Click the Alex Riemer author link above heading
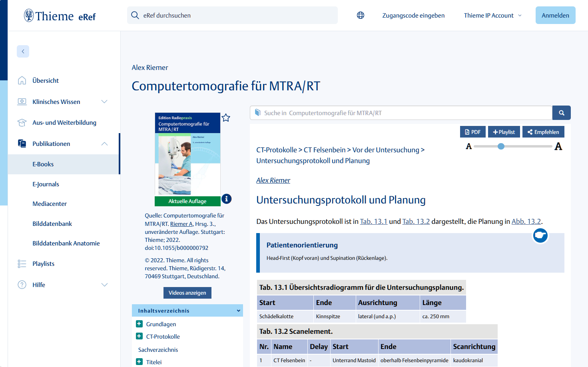The width and height of the screenshot is (588, 367). (x=273, y=180)
